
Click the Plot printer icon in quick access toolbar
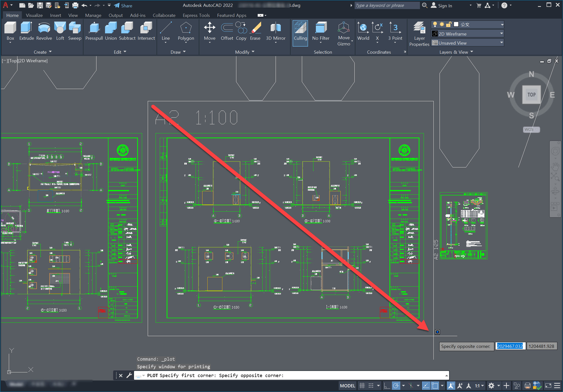pos(75,5)
